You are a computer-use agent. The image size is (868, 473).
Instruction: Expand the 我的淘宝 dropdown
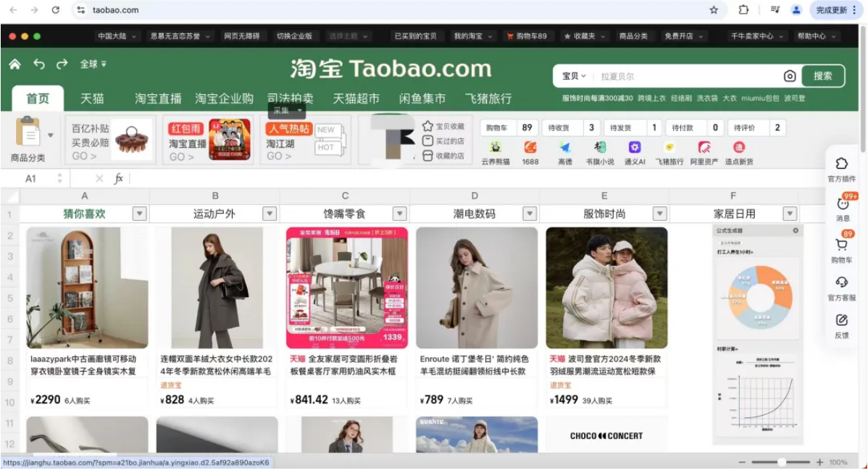(472, 36)
